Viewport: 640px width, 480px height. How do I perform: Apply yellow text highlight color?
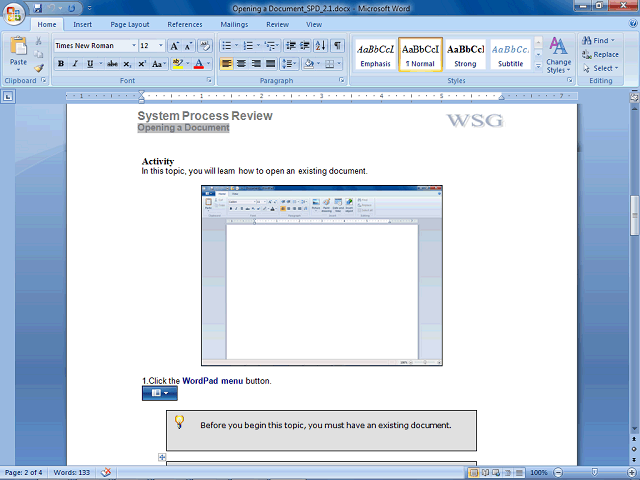click(178, 64)
